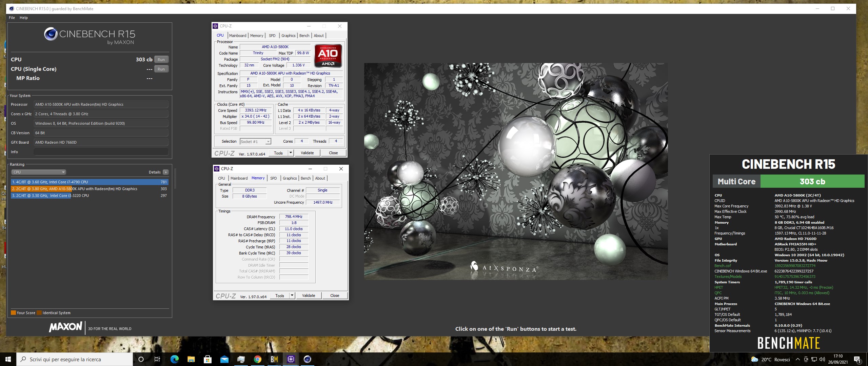Open Graphics tab in lower CPU-Z window

click(290, 178)
